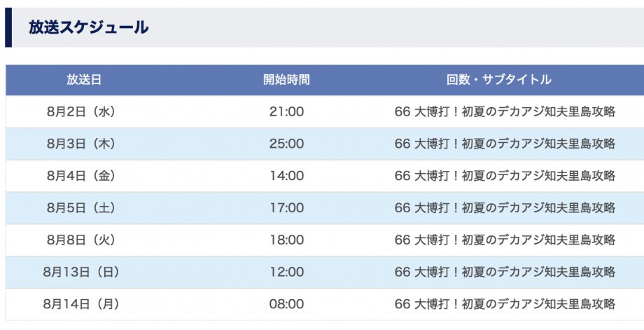The image size is (644, 330).
Task: Select the 8月8日（火） date cell
Action: click(x=81, y=240)
